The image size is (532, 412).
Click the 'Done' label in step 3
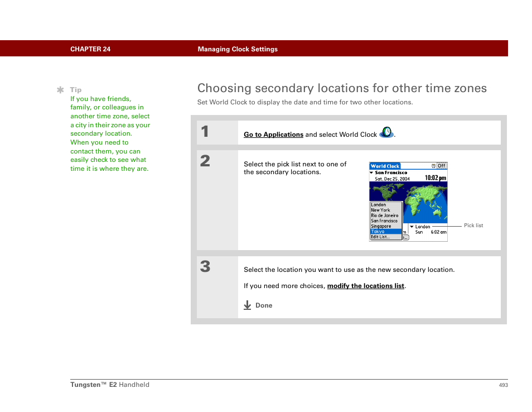pyautogui.click(x=264, y=305)
